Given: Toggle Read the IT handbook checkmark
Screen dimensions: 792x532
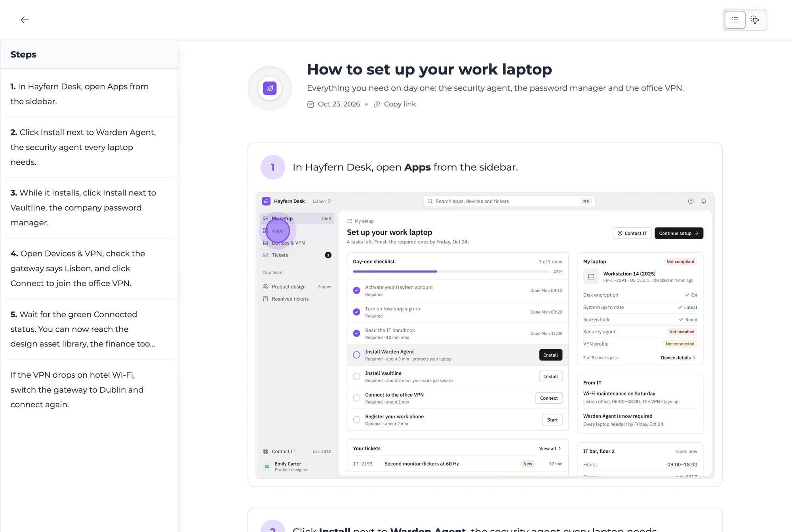Looking at the screenshot, I should pos(356,333).
